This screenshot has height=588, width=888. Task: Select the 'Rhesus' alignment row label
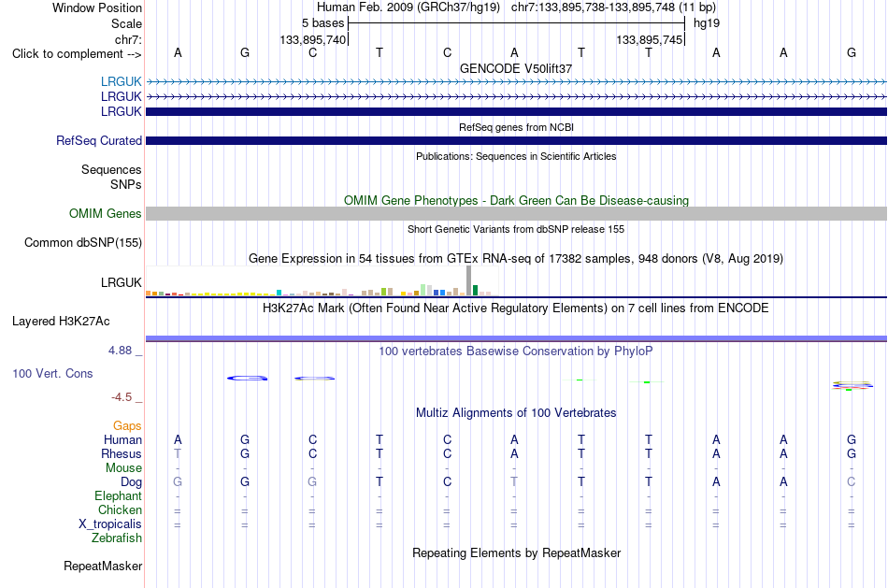click(x=122, y=453)
